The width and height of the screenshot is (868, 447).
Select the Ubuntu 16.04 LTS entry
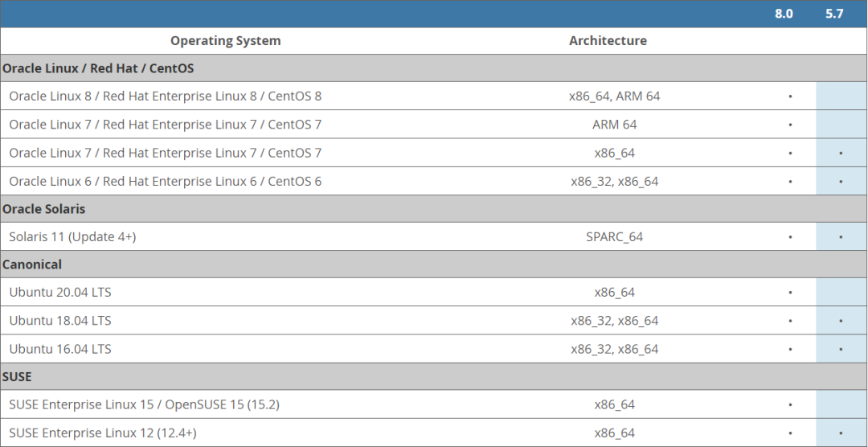(x=60, y=349)
